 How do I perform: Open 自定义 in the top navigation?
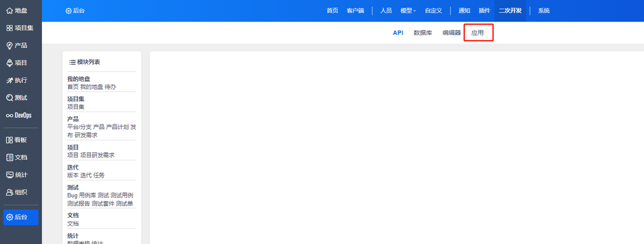(x=433, y=11)
